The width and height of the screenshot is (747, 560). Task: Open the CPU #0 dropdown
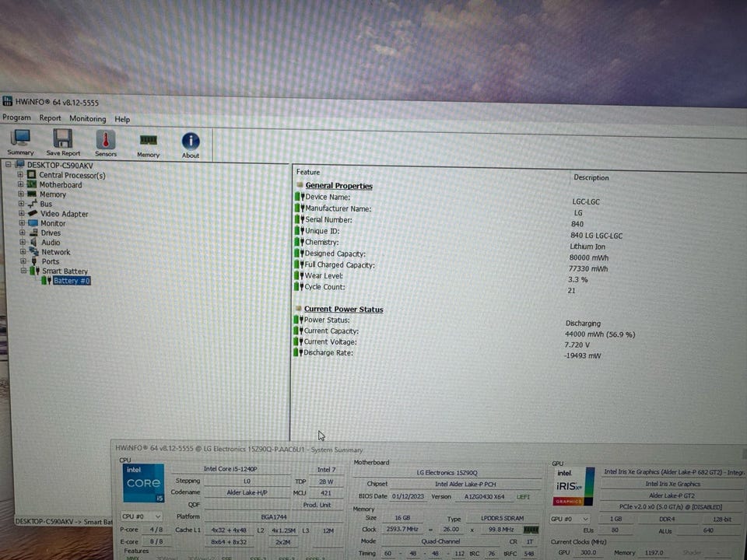click(x=142, y=516)
